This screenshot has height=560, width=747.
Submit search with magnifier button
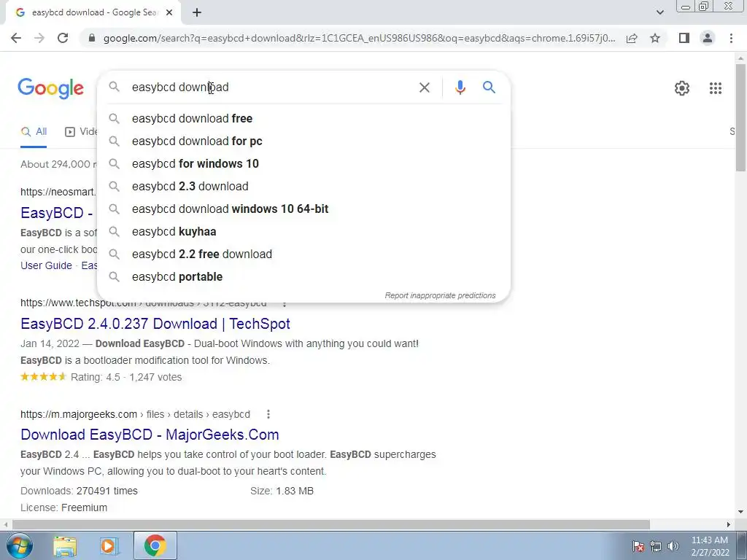click(x=489, y=87)
